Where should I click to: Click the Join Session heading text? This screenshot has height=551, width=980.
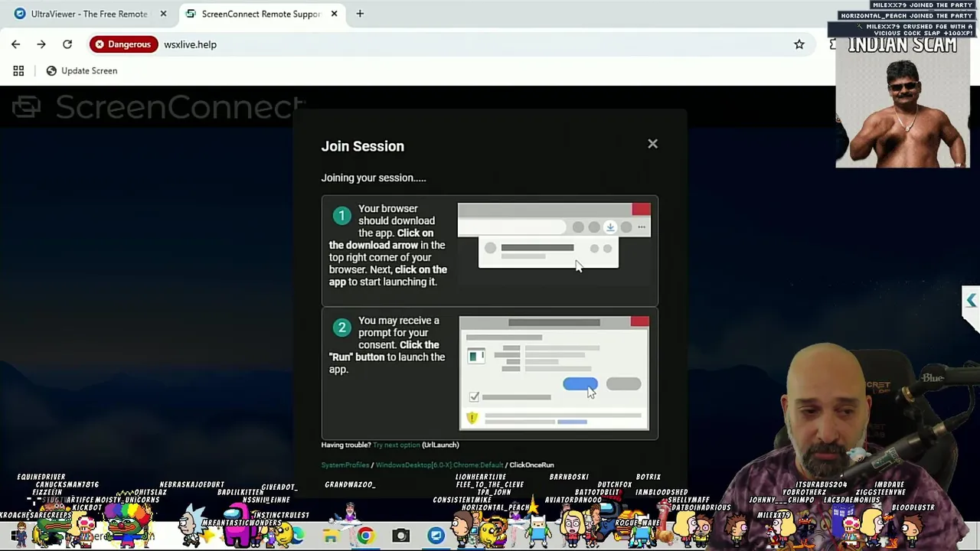(x=362, y=146)
